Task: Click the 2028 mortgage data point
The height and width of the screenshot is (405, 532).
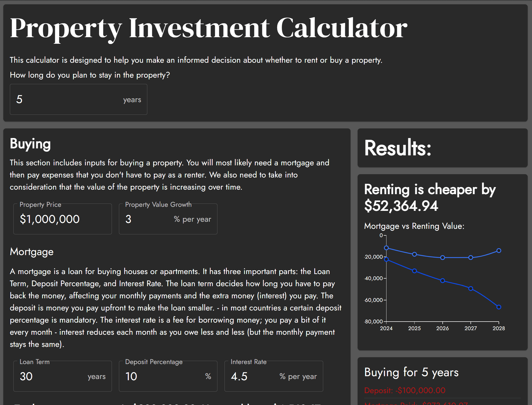Action: pyautogui.click(x=499, y=307)
